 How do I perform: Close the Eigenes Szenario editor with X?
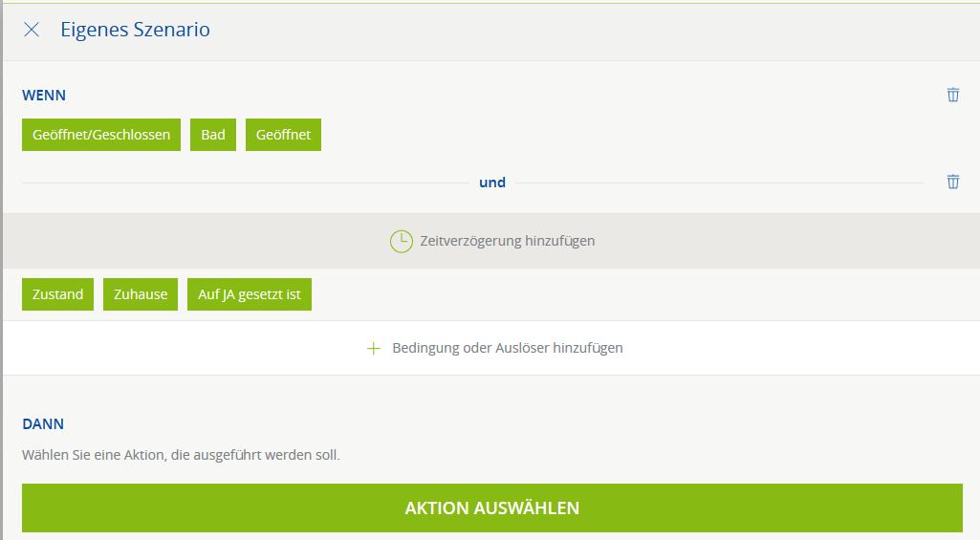tap(32, 30)
